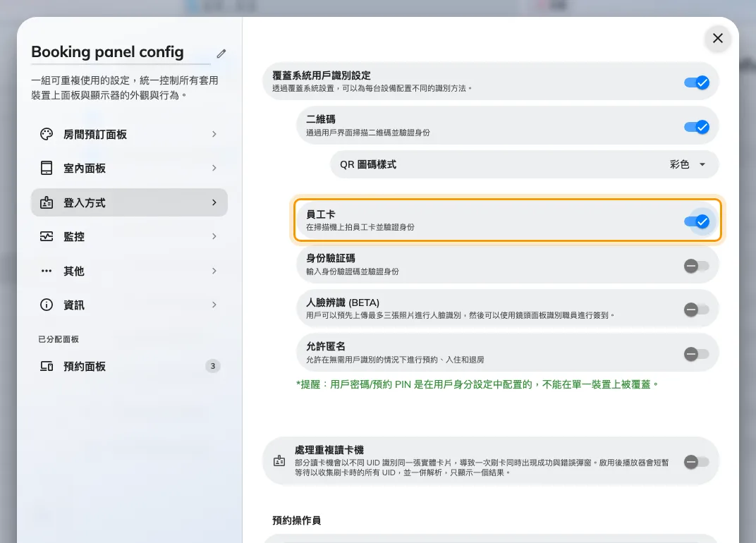Image resolution: width=756 pixels, height=543 pixels.
Task: Enable the 處理重複讀卡機 switch
Action: [x=697, y=462]
